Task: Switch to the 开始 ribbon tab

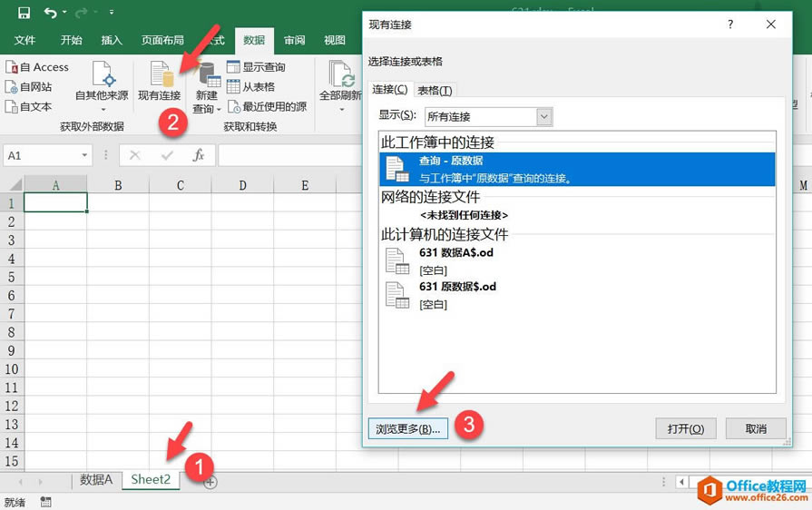Action: pos(71,40)
